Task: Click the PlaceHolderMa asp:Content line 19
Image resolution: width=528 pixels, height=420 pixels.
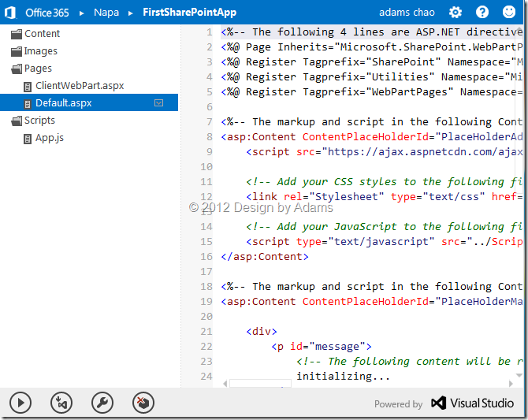Action: pos(372,302)
